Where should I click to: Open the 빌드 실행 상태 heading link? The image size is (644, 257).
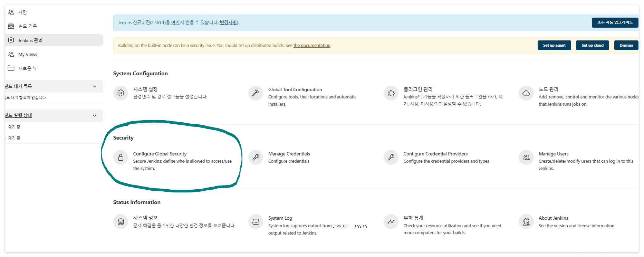[x=19, y=115]
